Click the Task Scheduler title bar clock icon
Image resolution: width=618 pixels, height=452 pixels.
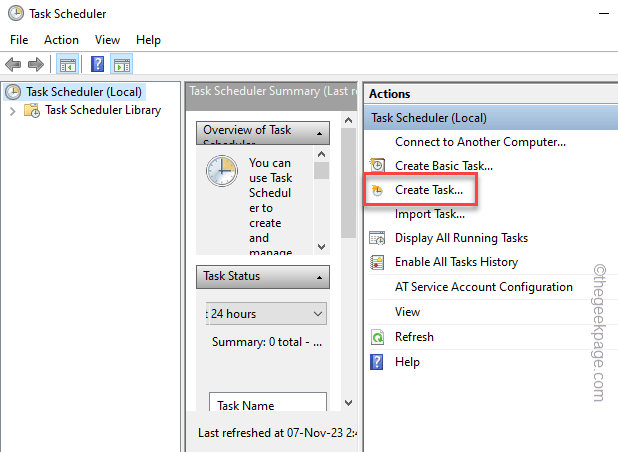coord(16,13)
